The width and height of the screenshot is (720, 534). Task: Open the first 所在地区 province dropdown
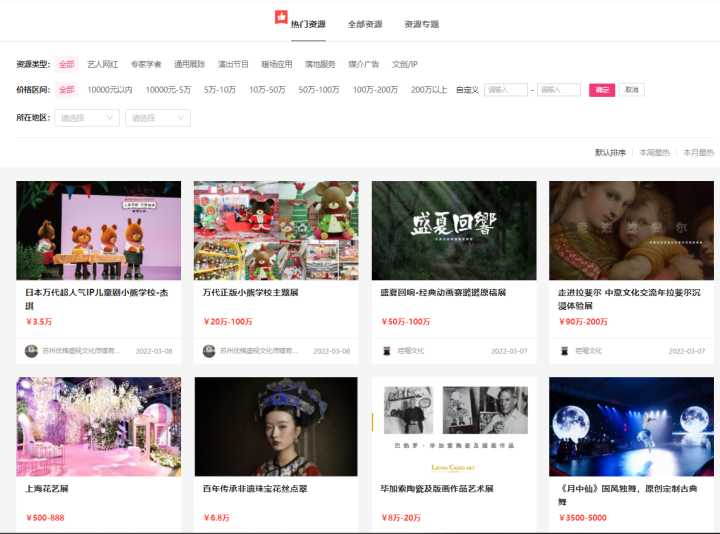87,118
